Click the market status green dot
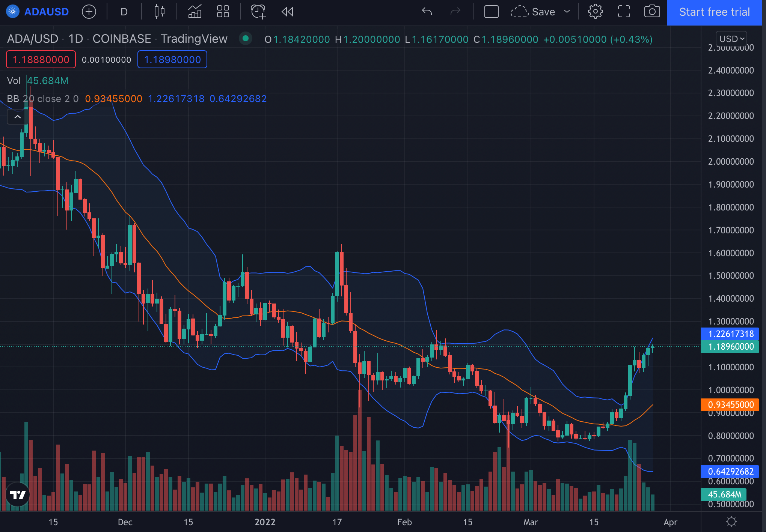The image size is (766, 532). 246,39
